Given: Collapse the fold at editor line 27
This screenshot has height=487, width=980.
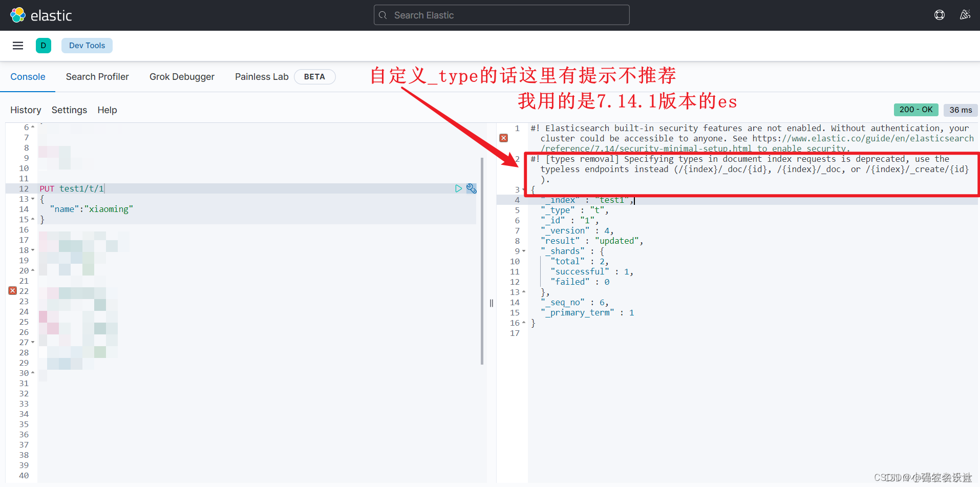Looking at the screenshot, I should [x=33, y=342].
